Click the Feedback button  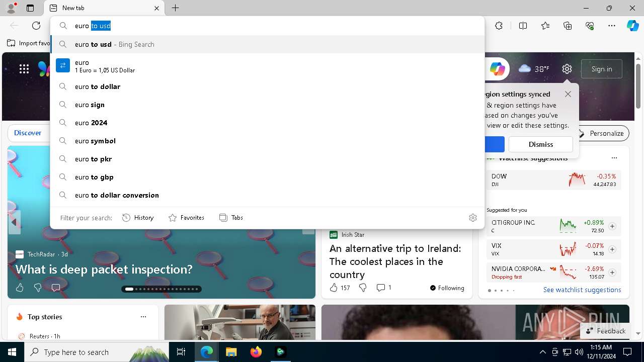tap(606, 331)
